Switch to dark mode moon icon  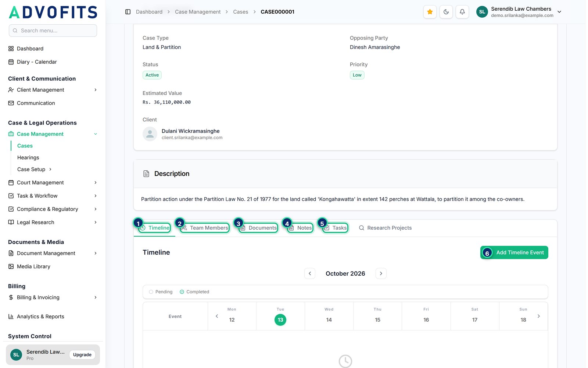point(446,12)
